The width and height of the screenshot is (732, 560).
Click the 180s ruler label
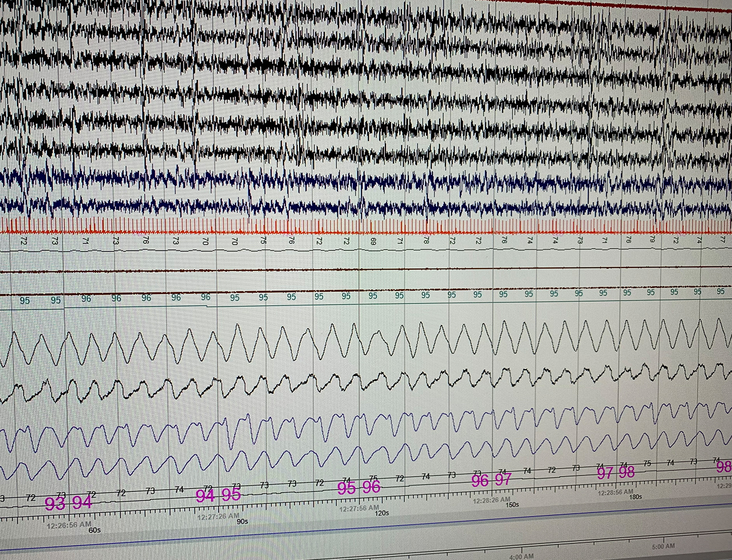(x=635, y=497)
